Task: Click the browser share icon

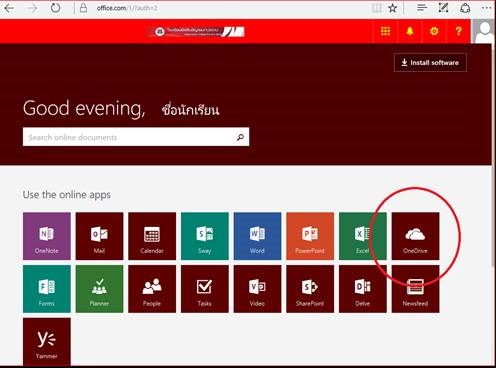Action: click(x=465, y=8)
